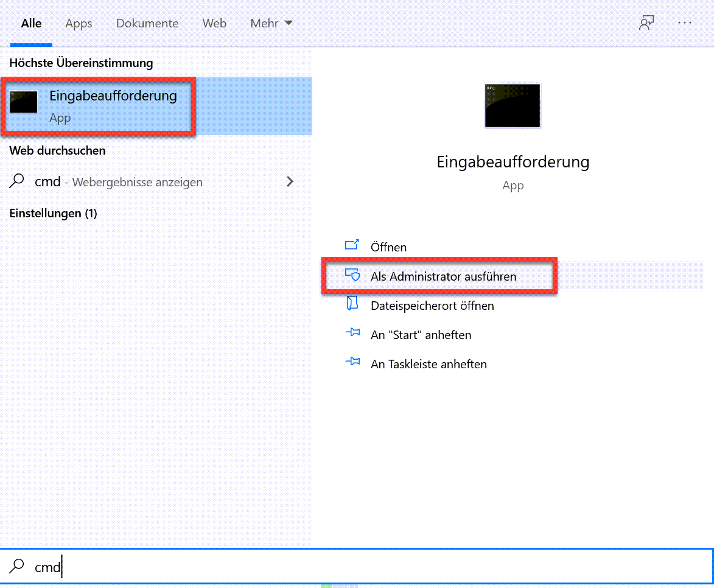Open the Dokumente tab
714x588 pixels.
click(x=147, y=23)
